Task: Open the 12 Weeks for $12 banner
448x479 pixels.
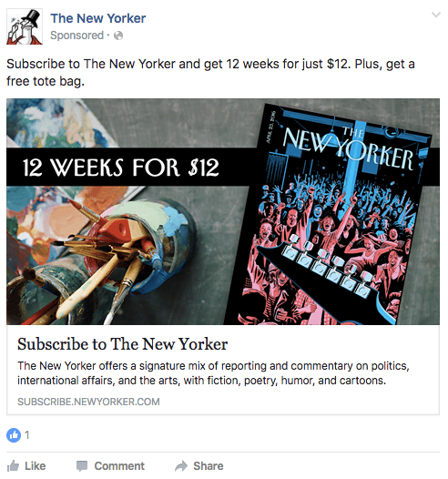Action: (121, 168)
